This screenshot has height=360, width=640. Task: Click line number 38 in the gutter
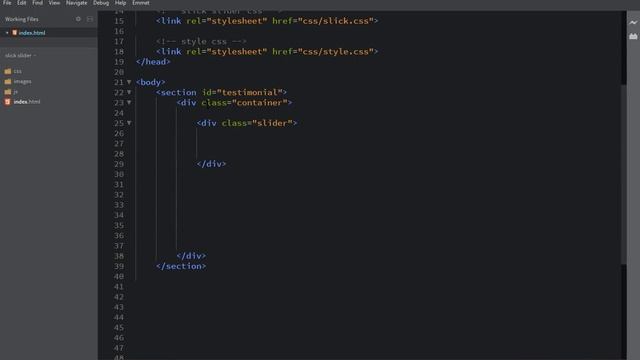(119, 256)
